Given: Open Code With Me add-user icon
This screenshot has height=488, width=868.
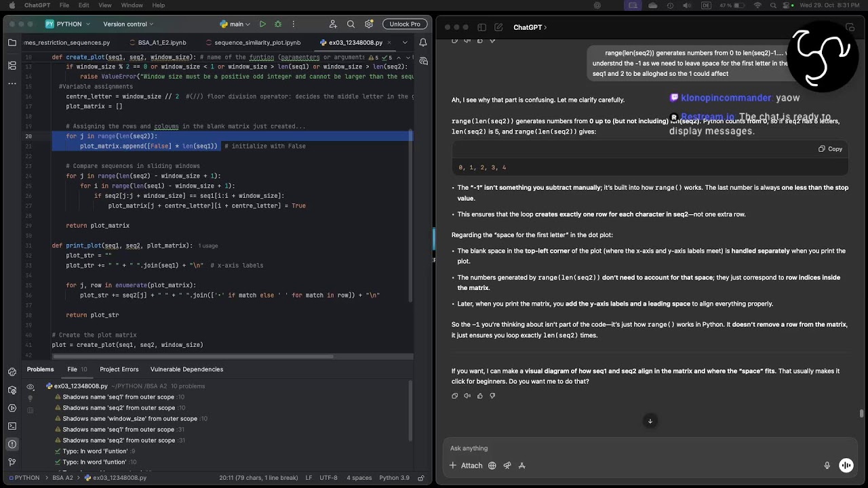Looking at the screenshot, I should (x=333, y=24).
